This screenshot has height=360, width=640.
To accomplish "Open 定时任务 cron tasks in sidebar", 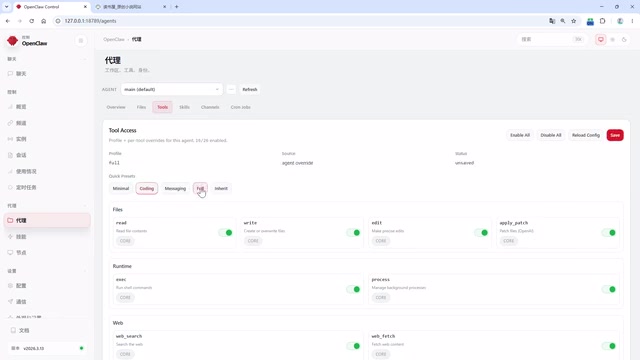I will [x=47, y=187].
